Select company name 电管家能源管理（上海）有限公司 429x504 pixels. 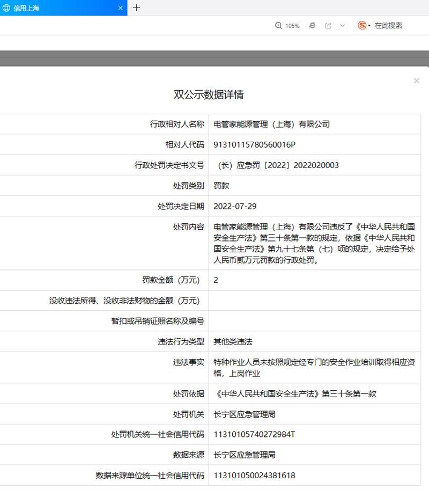coord(272,124)
